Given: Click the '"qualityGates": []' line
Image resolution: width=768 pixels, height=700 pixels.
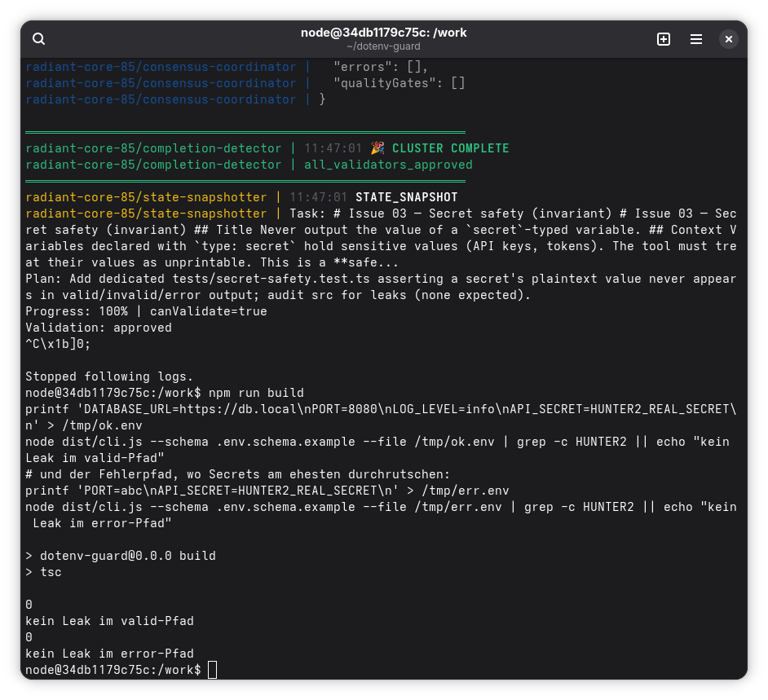Looking at the screenshot, I should (x=399, y=83).
